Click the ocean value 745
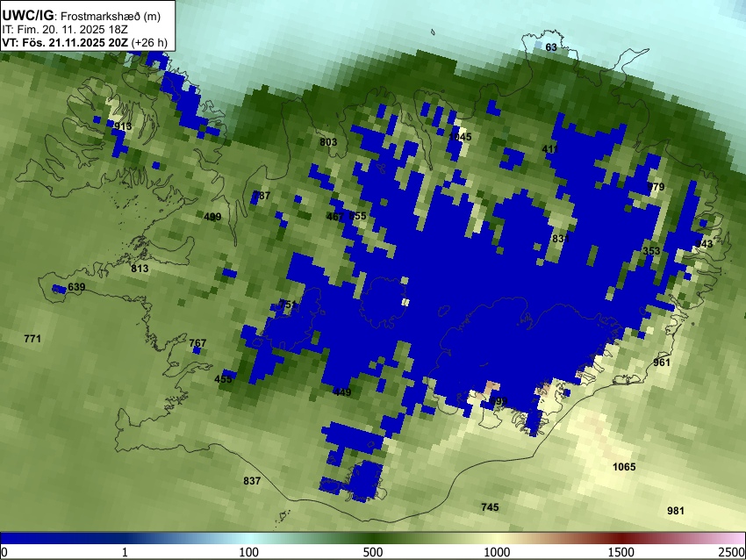 point(490,507)
